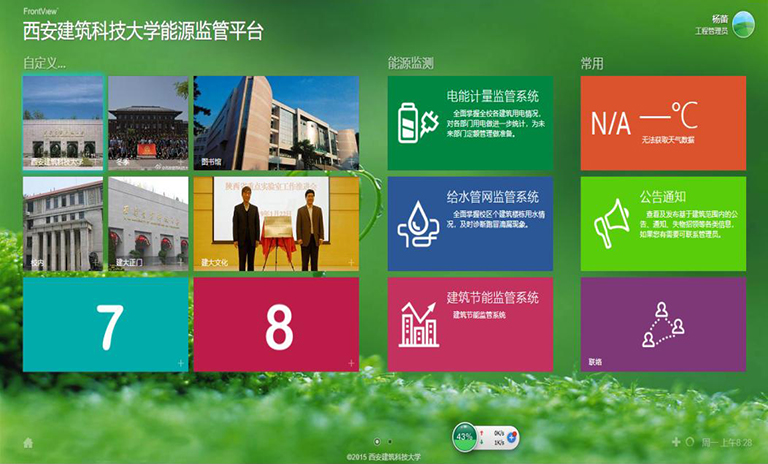Click the 1K/s download speed reading

click(x=499, y=442)
